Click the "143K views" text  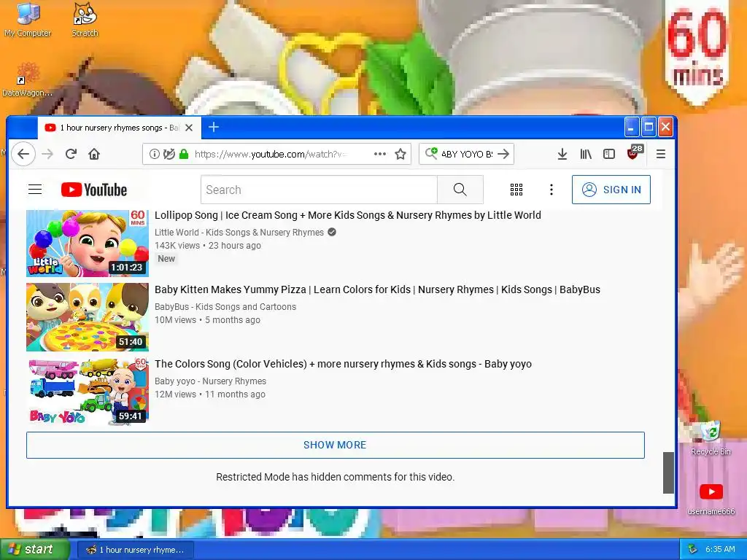177,246
